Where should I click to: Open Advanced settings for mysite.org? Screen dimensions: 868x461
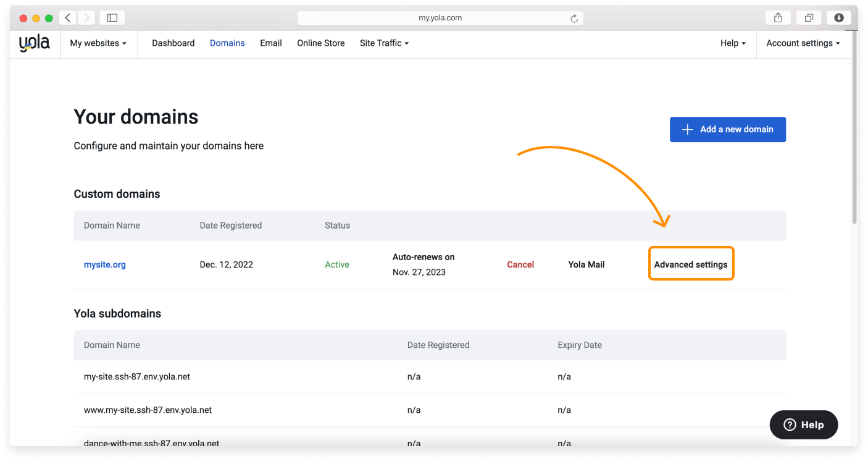pos(691,264)
